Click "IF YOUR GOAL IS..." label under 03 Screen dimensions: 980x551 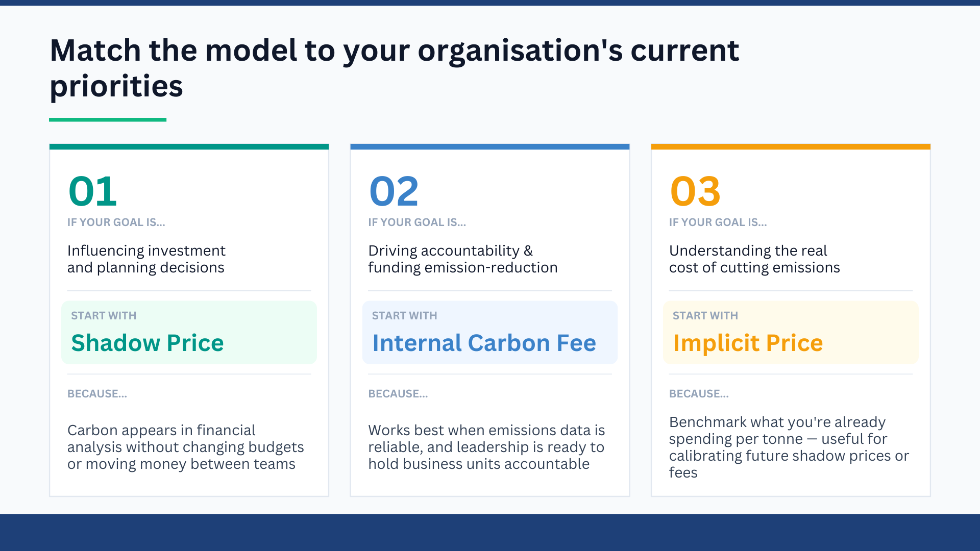718,222
